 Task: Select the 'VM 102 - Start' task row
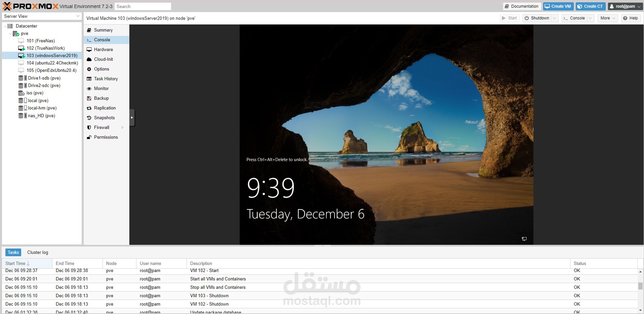tap(320, 271)
